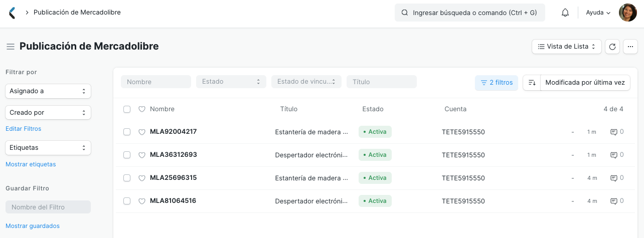Viewport: 644px width, 238px height.
Task: Focus the global search command bar
Action: pos(470,13)
